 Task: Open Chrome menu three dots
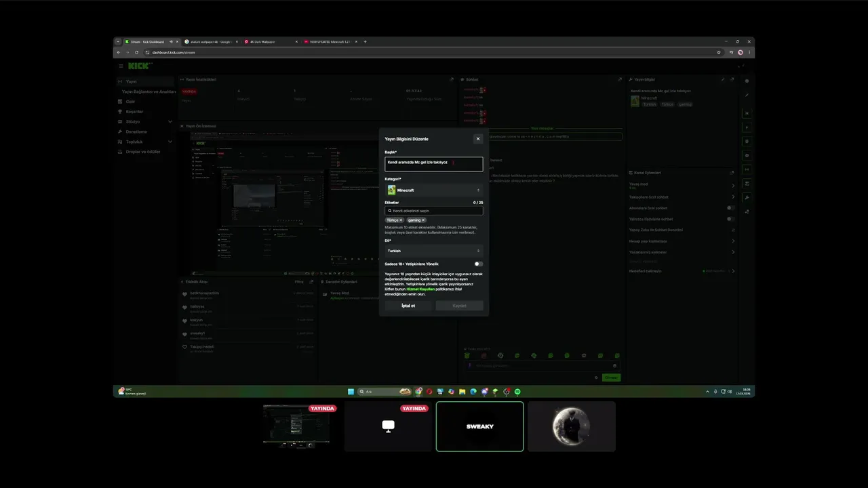tap(749, 52)
